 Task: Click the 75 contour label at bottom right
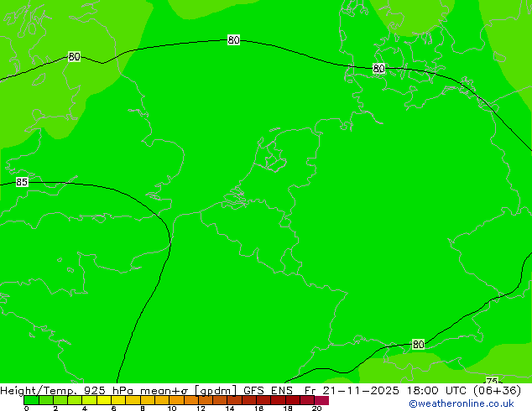(x=492, y=381)
